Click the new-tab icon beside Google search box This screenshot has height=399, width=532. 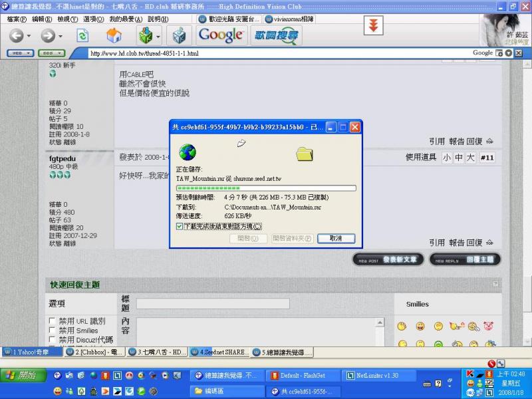click(x=499, y=53)
